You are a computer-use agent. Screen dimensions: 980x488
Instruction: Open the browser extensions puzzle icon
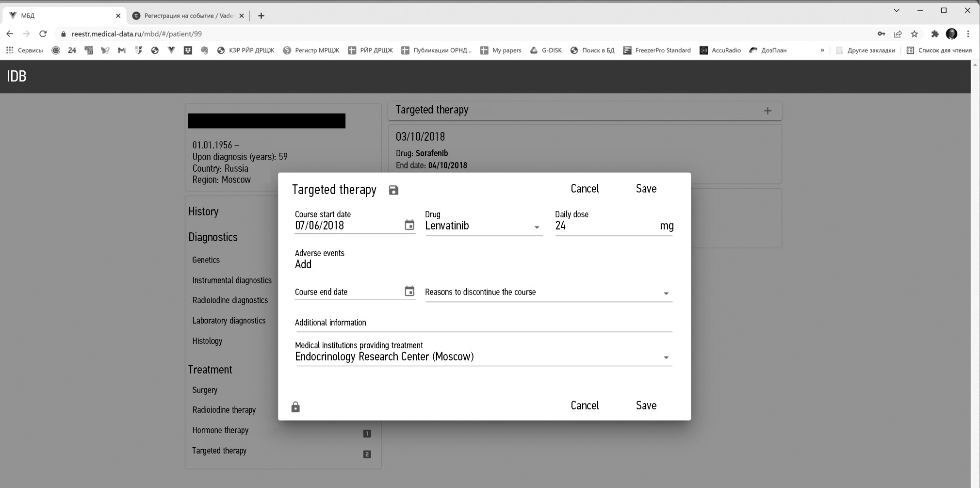pyautogui.click(x=935, y=34)
